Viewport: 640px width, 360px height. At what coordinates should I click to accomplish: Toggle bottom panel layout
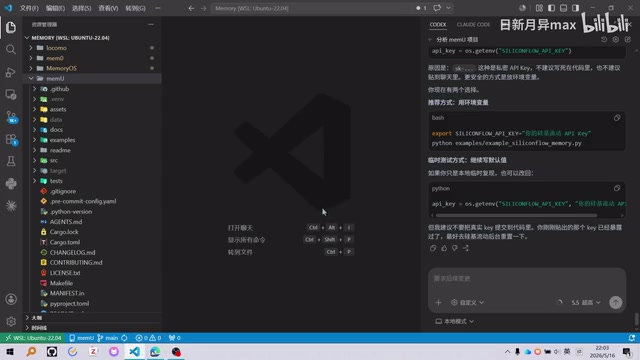[563, 8]
